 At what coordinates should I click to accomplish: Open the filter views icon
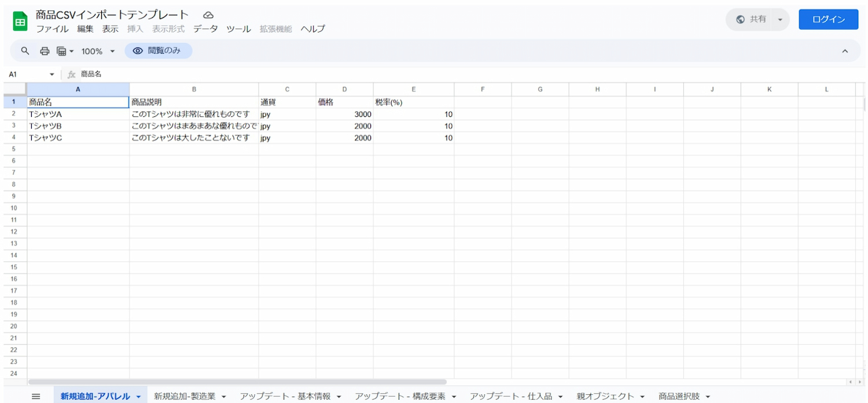pos(65,51)
